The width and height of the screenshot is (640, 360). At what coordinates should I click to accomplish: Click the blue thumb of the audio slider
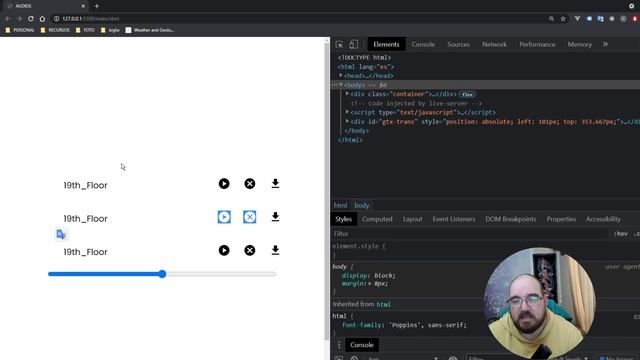pyautogui.click(x=162, y=274)
